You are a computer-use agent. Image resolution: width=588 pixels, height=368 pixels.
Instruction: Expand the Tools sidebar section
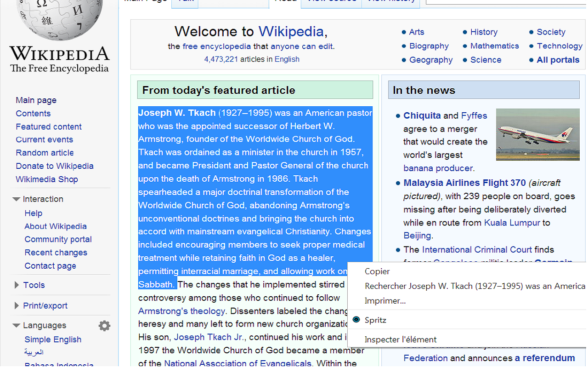pos(17,285)
